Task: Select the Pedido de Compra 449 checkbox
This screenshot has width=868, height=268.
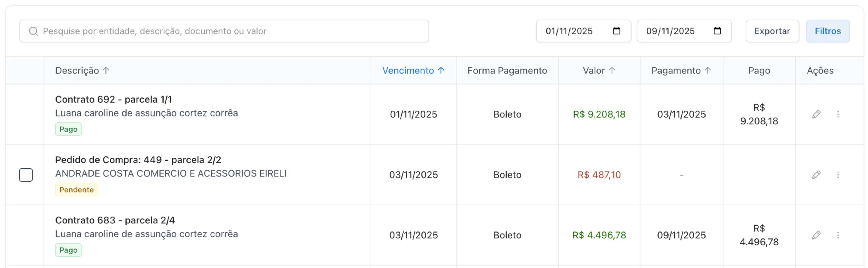Action: (26, 175)
